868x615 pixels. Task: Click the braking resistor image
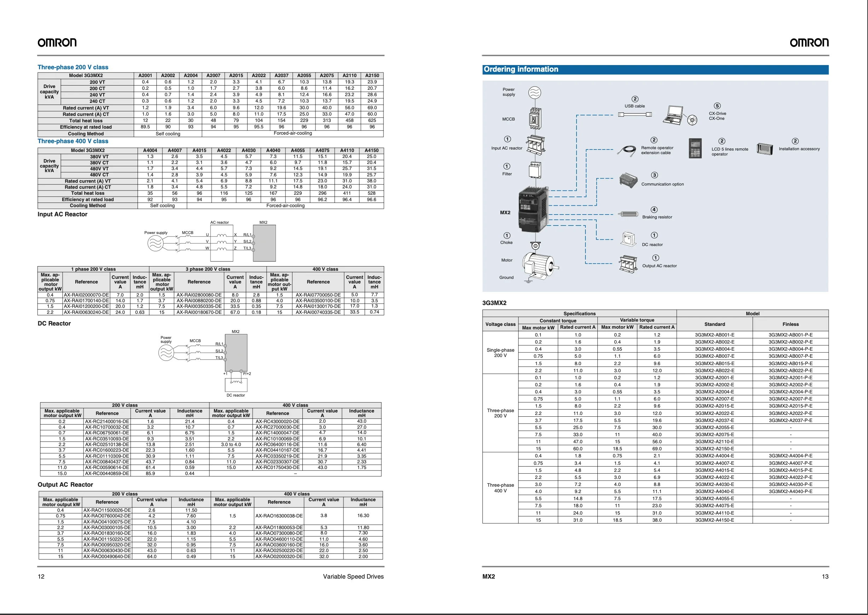point(628,214)
